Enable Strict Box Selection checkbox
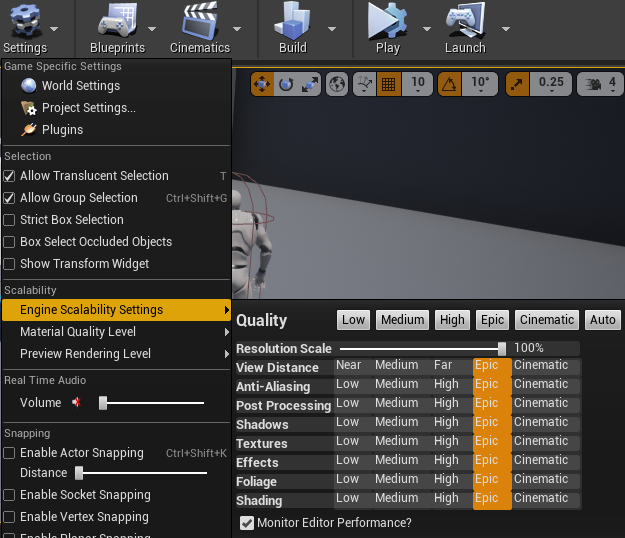 (9, 220)
